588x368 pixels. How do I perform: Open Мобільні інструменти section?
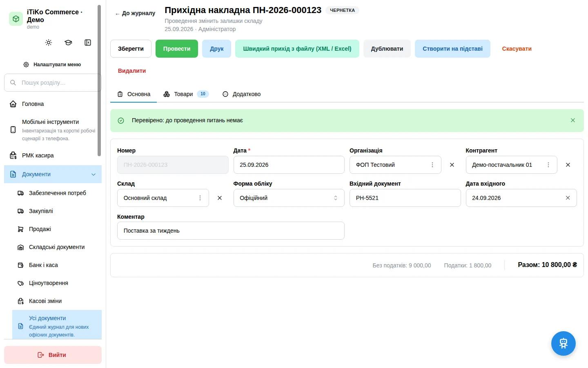tap(53, 130)
